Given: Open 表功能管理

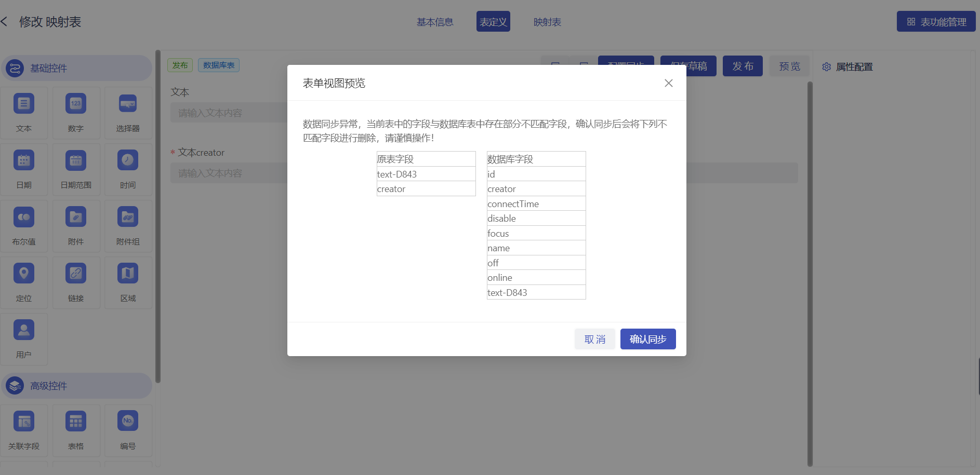Looking at the screenshot, I should tap(936, 22).
